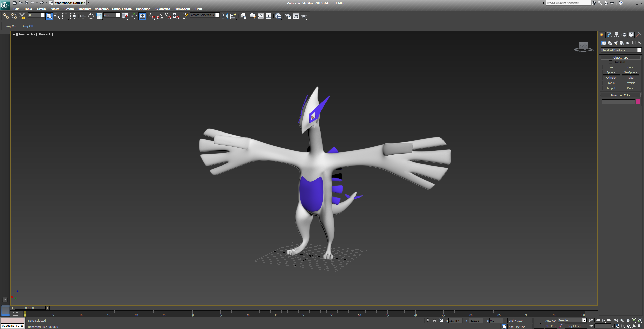The width and height of the screenshot is (644, 329).
Task: Toggle Auto Key animation mode
Action: tap(551, 321)
